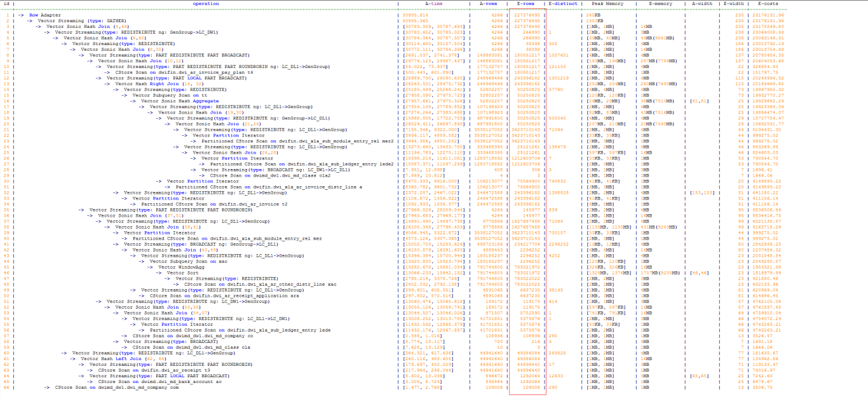Click the 'operation' column header
The image size is (868, 397).
[x=206, y=4]
